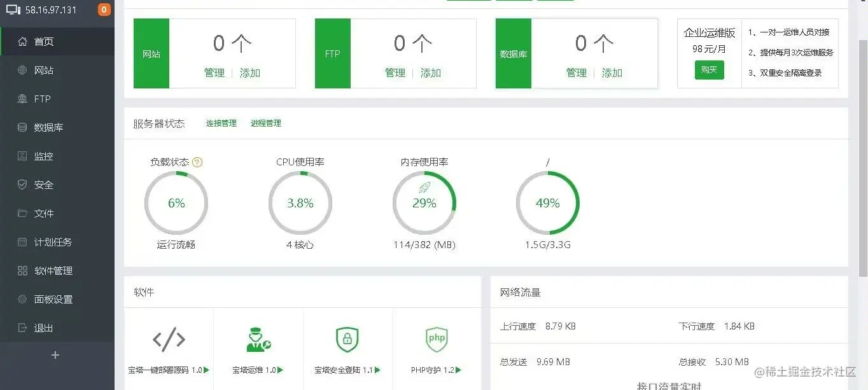Open the 网站 sidebar menu
This screenshot has height=390, width=868.
pos(57,70)
